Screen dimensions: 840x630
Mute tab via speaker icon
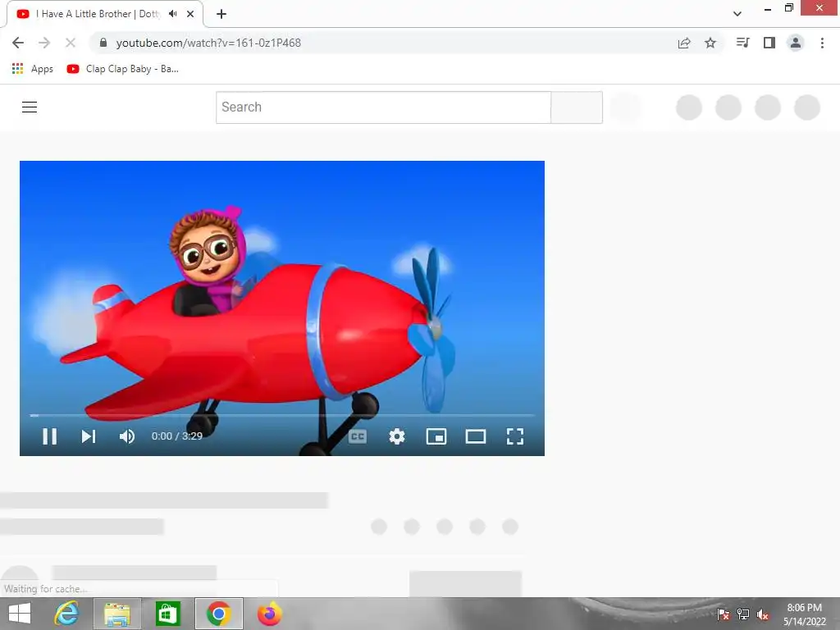pos(172,14)
